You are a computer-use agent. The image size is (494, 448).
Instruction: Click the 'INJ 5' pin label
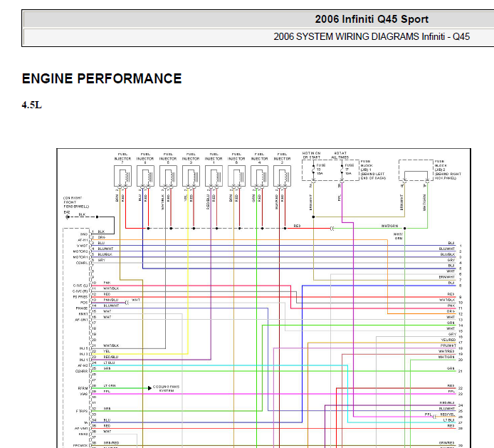click(84, 348)
